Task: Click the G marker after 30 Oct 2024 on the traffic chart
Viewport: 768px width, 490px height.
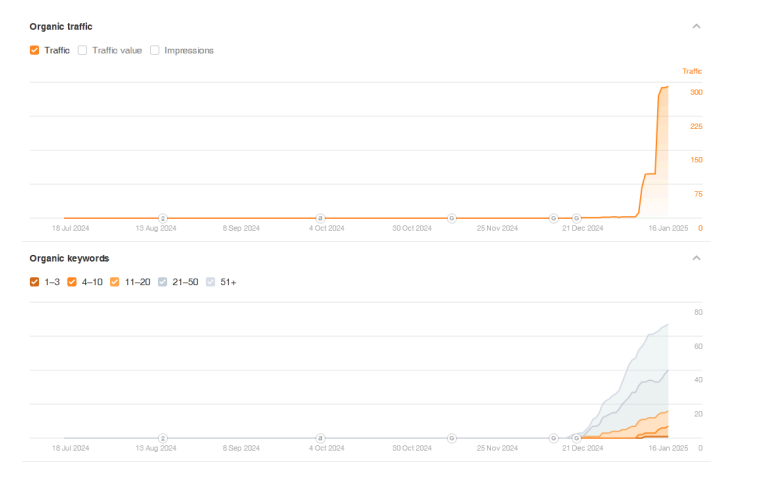Action: point(452,218)
